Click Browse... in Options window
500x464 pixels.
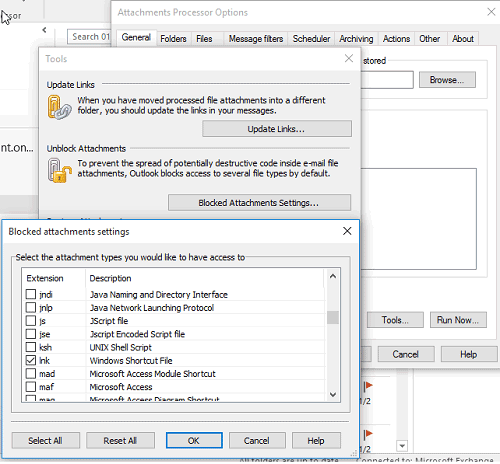(x=447, y=80)
